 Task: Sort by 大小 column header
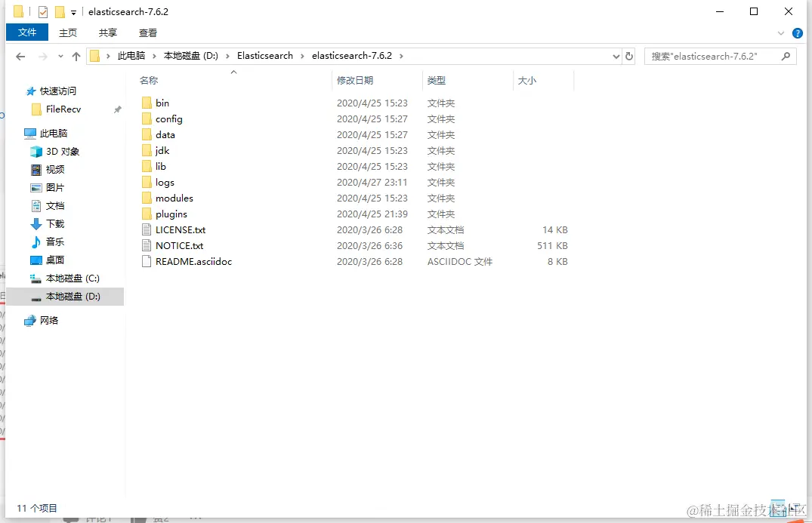(x=527, y=81)
